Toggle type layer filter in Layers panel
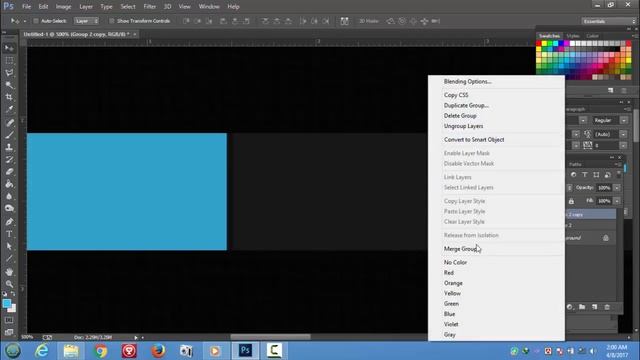Image resolution: width=640 pixels, height=360 pixels. (x=585, y=175)
